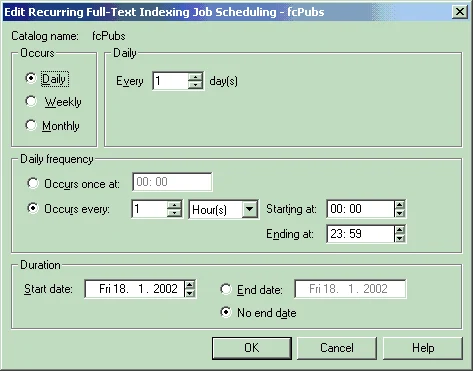This screenshot has height=371, width=473.
Task: Click the Catalog name label
Action: coord(45,36)
